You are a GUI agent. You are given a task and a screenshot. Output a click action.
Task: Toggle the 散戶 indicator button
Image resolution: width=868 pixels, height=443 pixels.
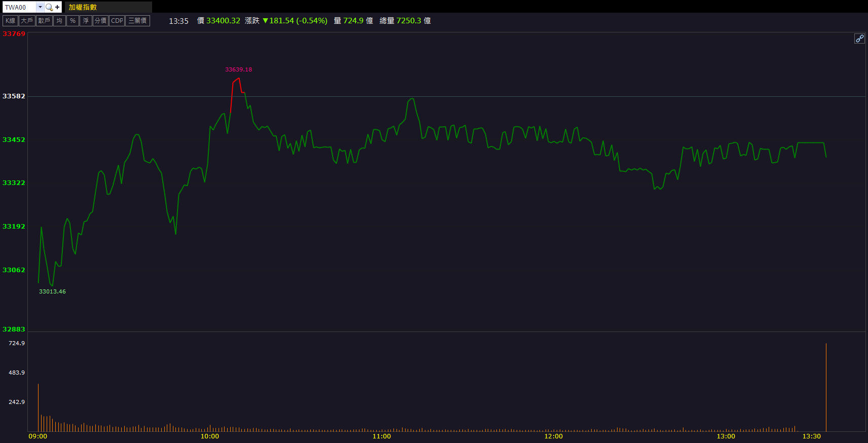point(44,21)
